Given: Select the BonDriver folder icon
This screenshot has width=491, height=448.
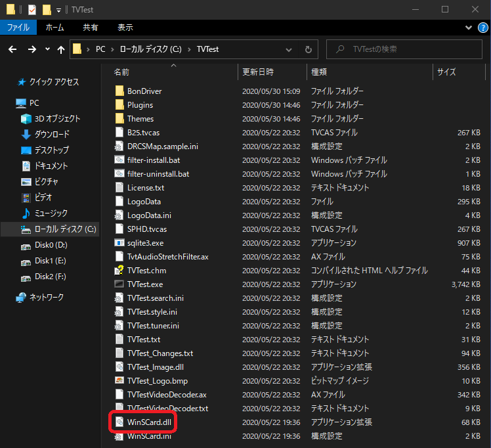Looking at the screenshot, I should point(119,91).
